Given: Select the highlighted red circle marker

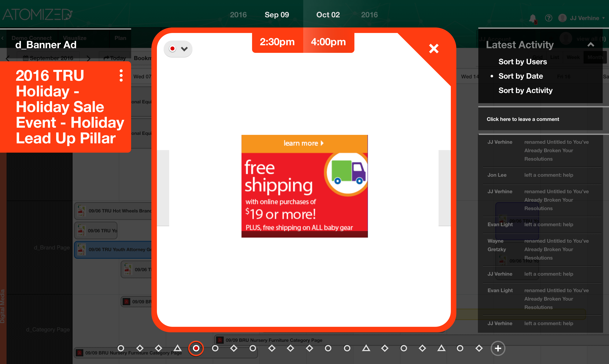Looking at the screenshot, I should pyautogui.click(x=196, y=348).
